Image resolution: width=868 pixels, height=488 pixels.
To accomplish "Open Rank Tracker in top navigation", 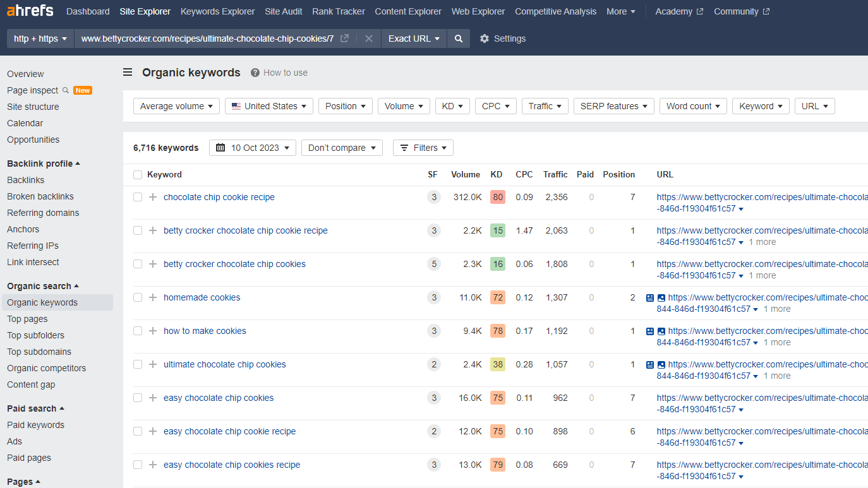I will [x=339, y=11].
